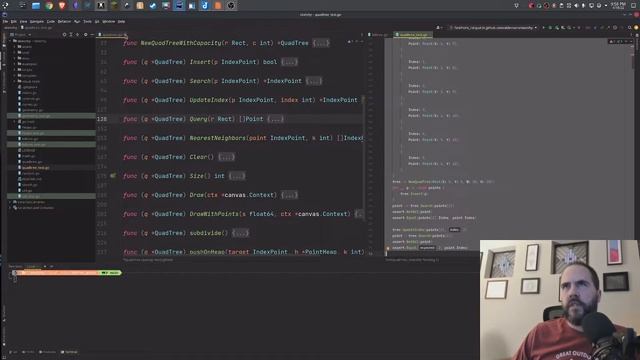The image size is (640, 360).
Task: Click the locate opened file icon
Action: (64, 35)
